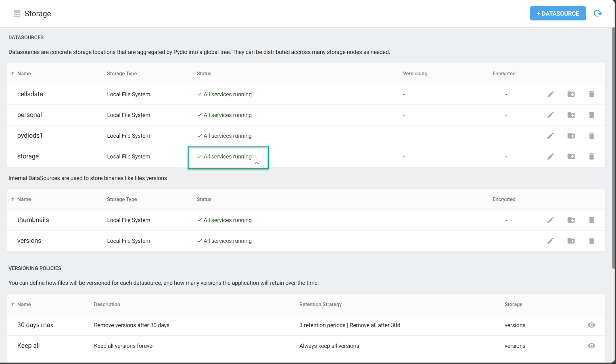Click the Storage database icon in header
Screen dimensions: 616x364
click(17, 13)
